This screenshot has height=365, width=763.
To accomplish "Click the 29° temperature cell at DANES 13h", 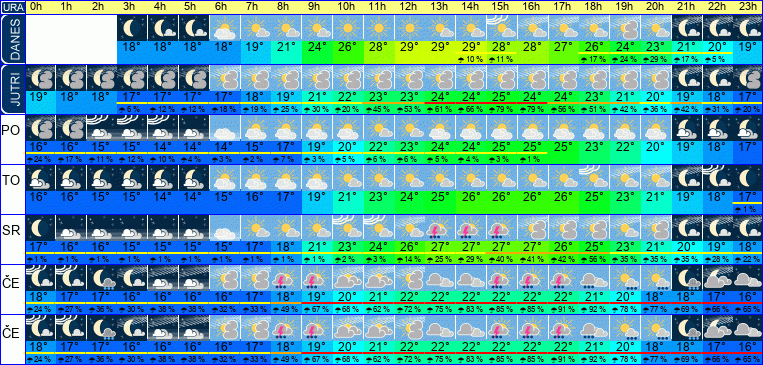I will pyautogui.click(x=440, y=47).
